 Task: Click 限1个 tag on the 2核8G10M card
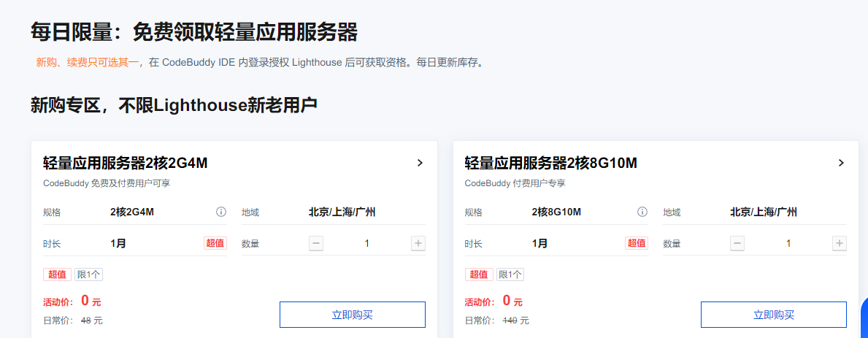click(510, 274)
